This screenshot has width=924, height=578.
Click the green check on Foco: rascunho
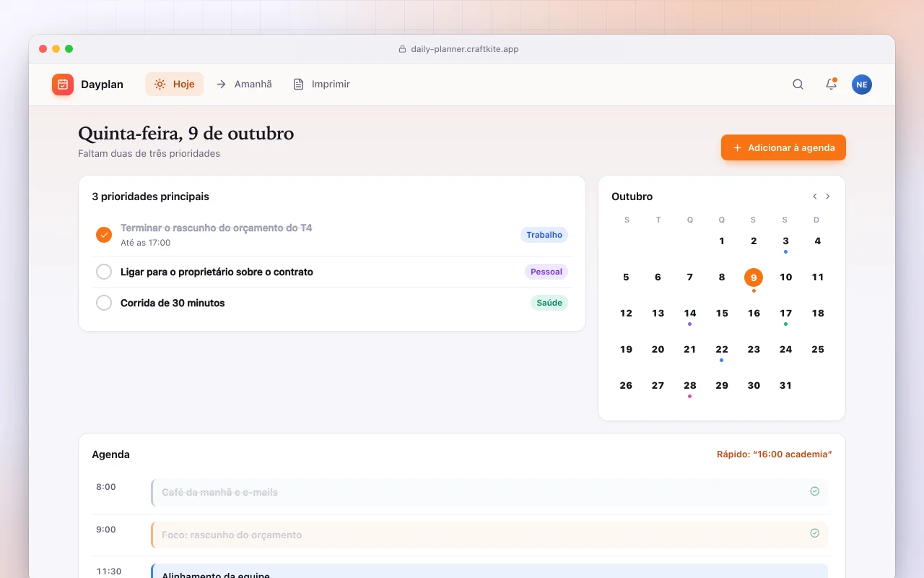(x=814, y=533)
